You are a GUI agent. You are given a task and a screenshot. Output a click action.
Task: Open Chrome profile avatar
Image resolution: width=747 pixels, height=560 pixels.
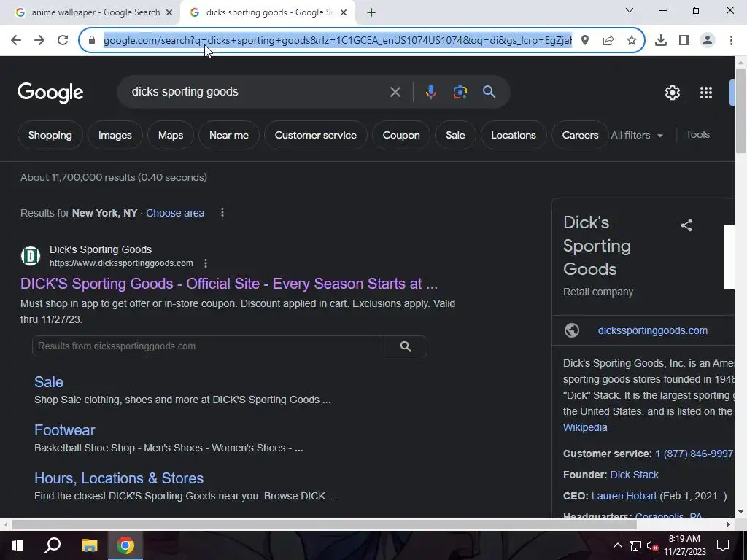pyautogui.click(x=708, y=41)
